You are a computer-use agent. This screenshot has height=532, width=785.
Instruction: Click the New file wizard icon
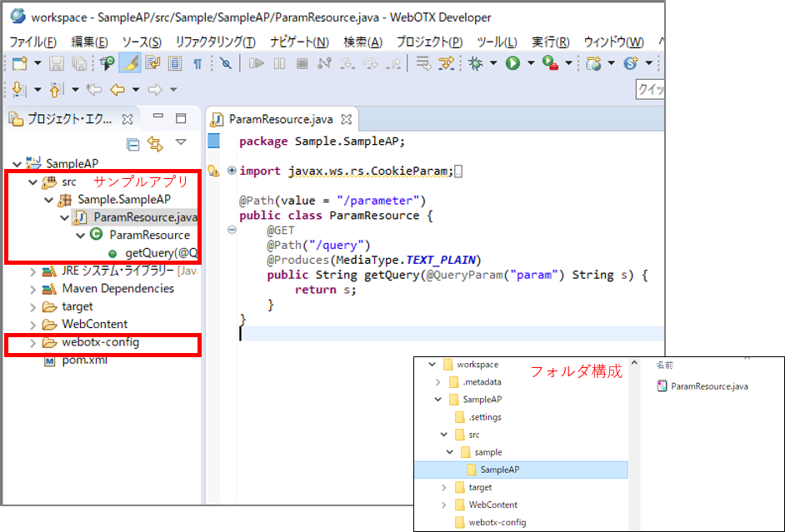point(18,63)
